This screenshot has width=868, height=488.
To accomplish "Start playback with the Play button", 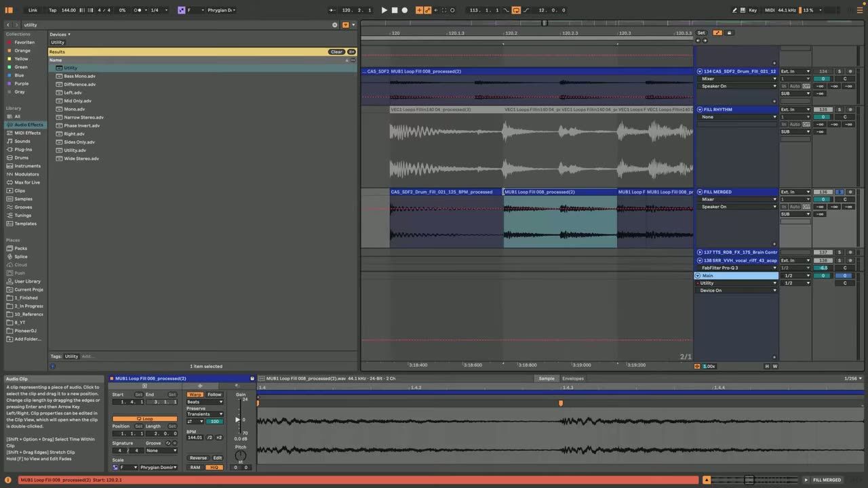I will [x=384, y=10].
